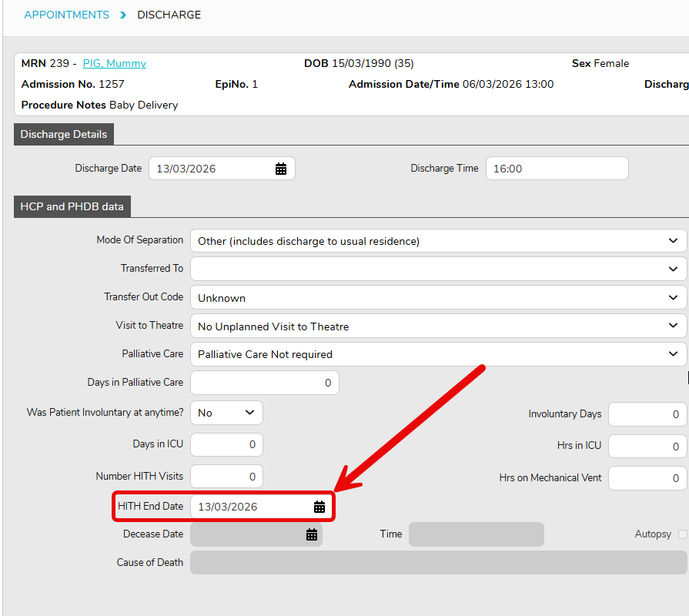This screenshot has width=689, height=616.
Task: Tick the Autopsy checkbox
Action: coord(682,534)
